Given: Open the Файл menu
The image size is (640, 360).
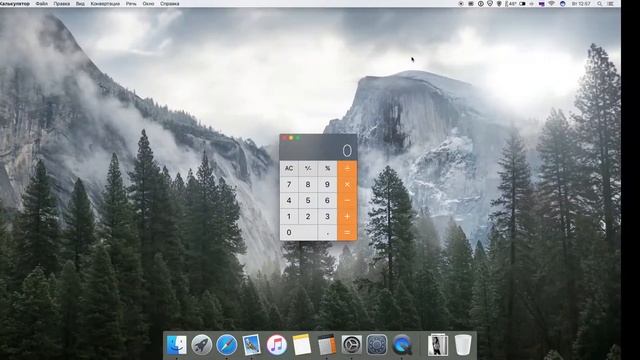Looking at the screenshot, I should click(x=41, y=4).
